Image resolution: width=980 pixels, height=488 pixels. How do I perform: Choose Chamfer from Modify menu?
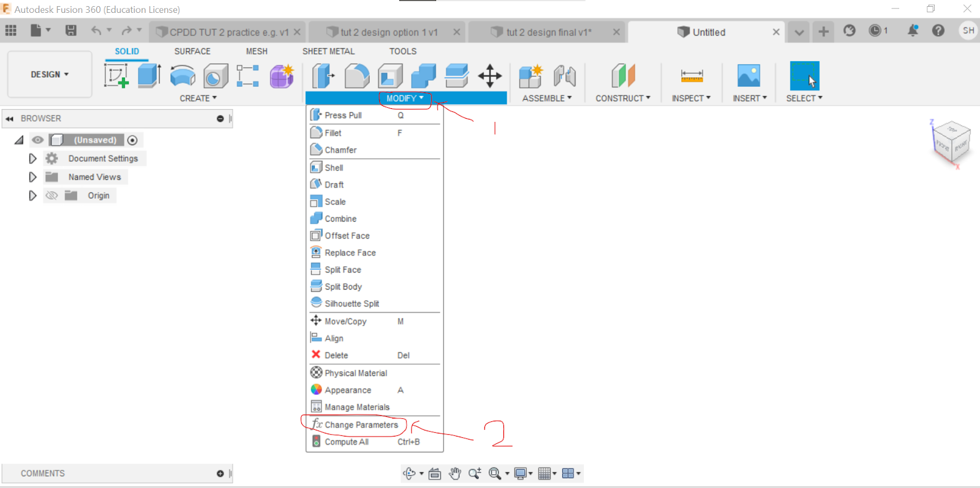(374, 150)
